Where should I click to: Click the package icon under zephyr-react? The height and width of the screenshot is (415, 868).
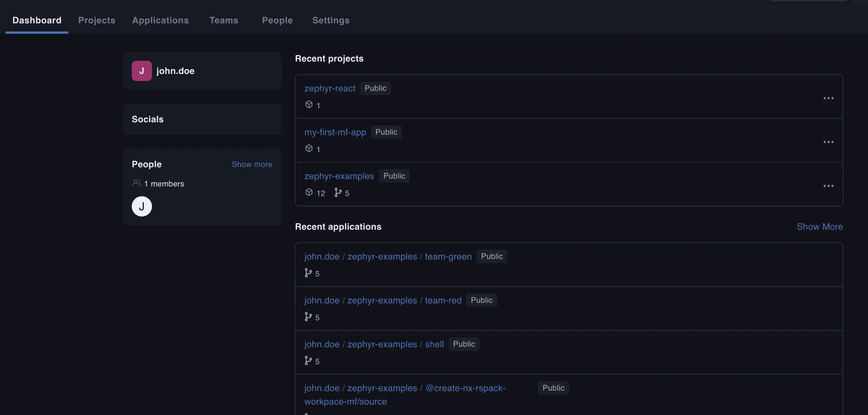coord(309,104)
